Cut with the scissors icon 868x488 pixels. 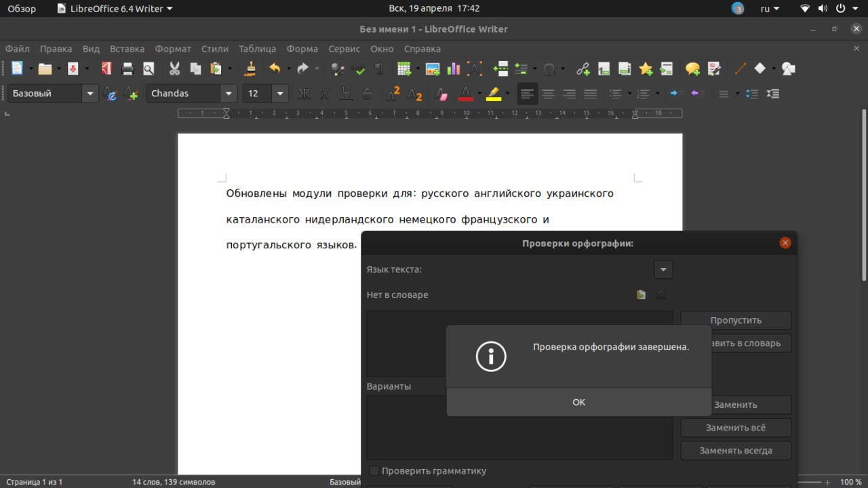(174, 69)
